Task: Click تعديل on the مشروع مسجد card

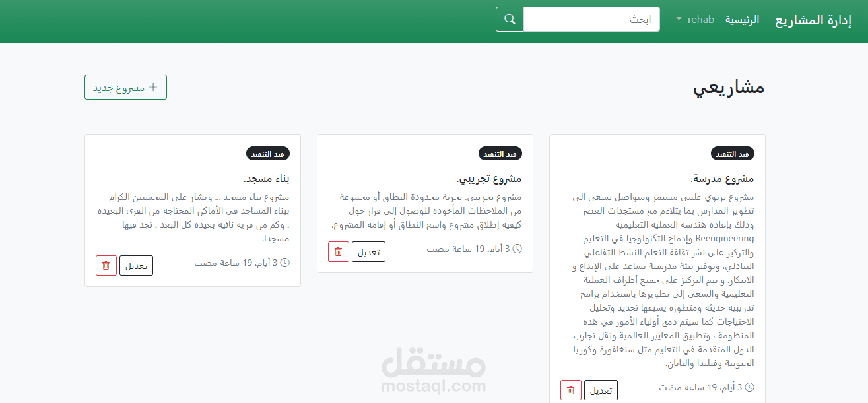Action: (136, 265)
